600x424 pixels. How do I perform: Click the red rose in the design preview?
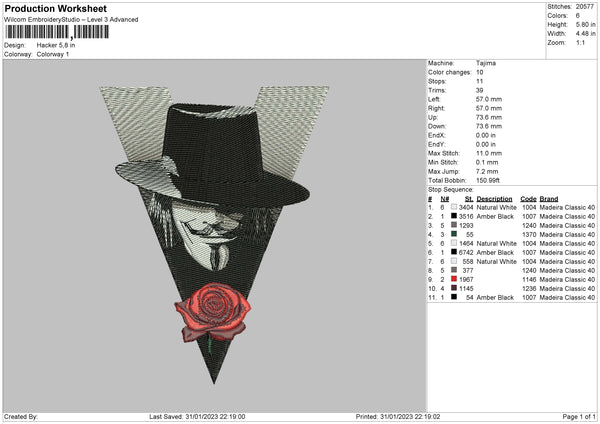[x=213, y=311]
